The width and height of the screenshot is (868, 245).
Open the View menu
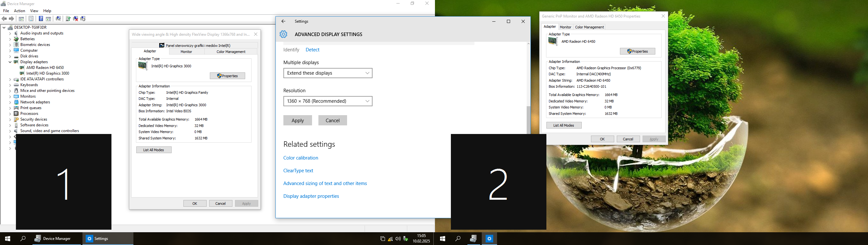(x=34, y=11)
